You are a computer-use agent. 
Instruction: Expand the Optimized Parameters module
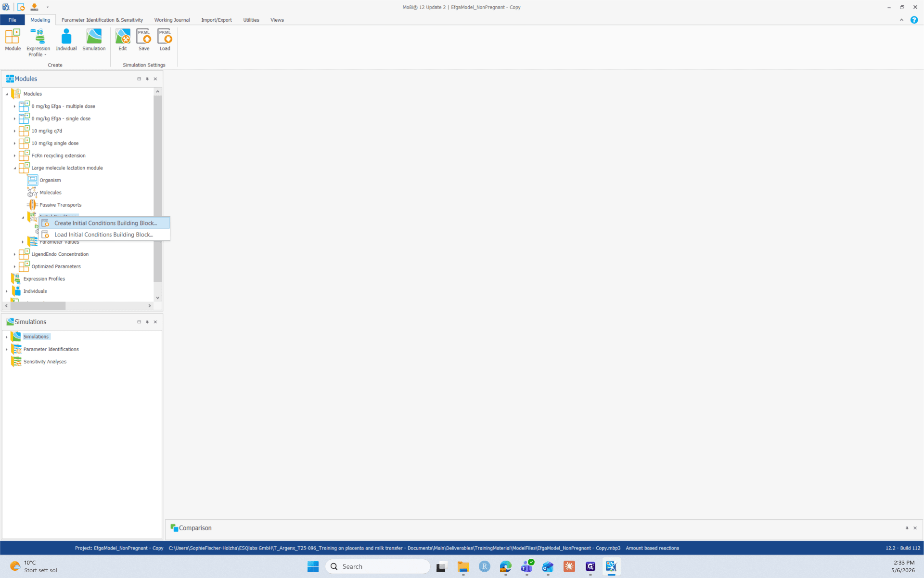pos(14,266)
